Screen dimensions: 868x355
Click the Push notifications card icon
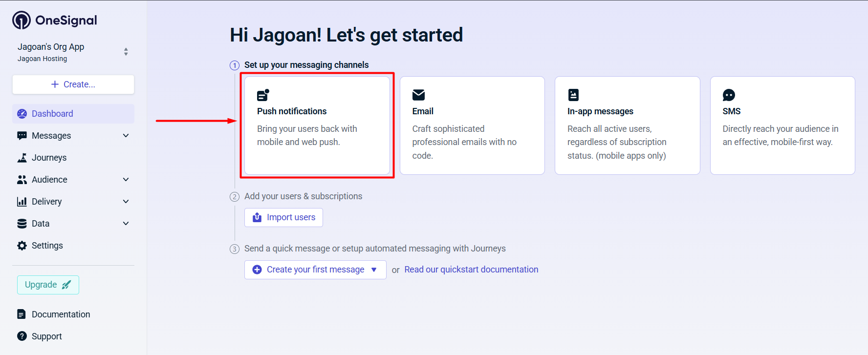[263, 95]
